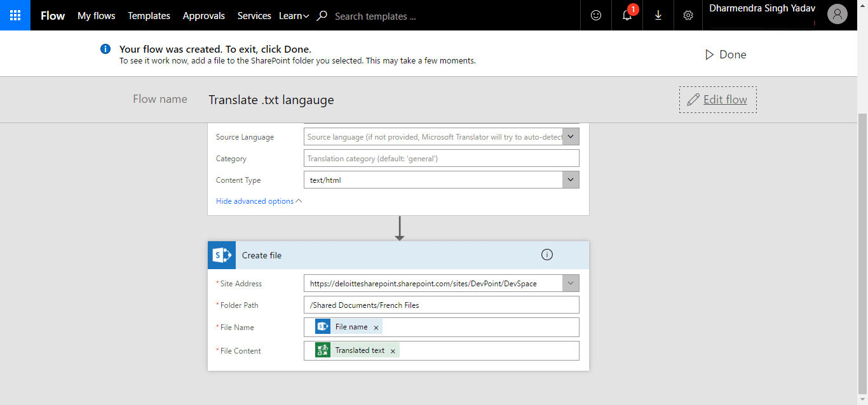Click the blue info icon in notification banner

click(x=105, y=49)
